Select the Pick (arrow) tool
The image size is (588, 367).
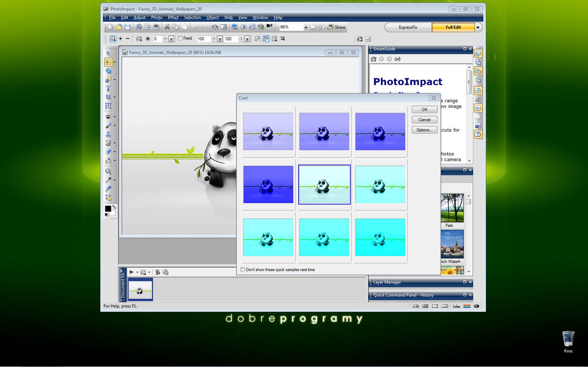coord(108,53)
